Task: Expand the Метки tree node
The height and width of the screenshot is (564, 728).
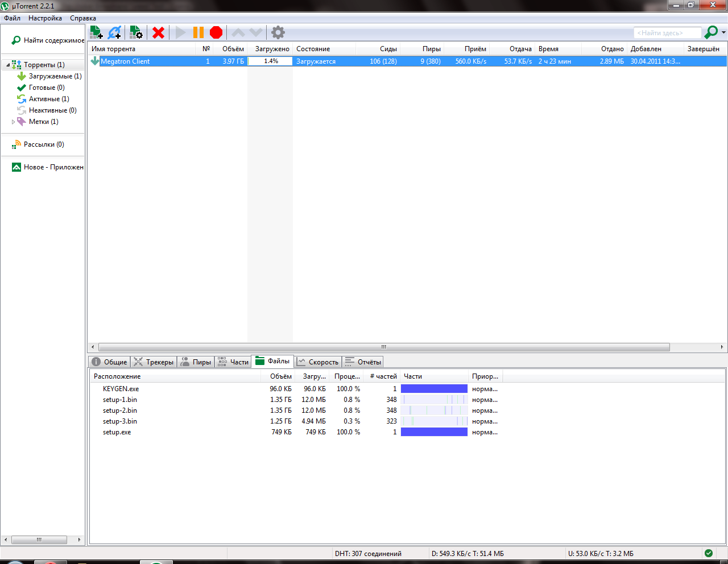Action: (14, 122)
